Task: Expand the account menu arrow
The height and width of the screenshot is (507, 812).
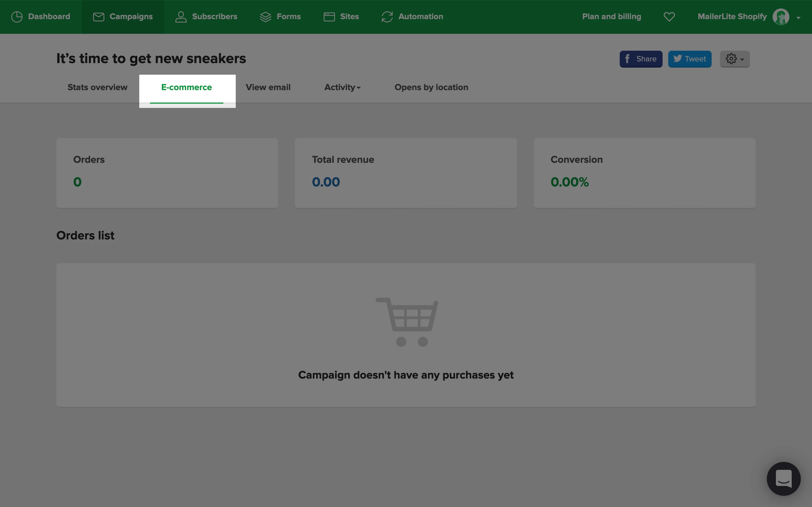Action: (798, 18)
